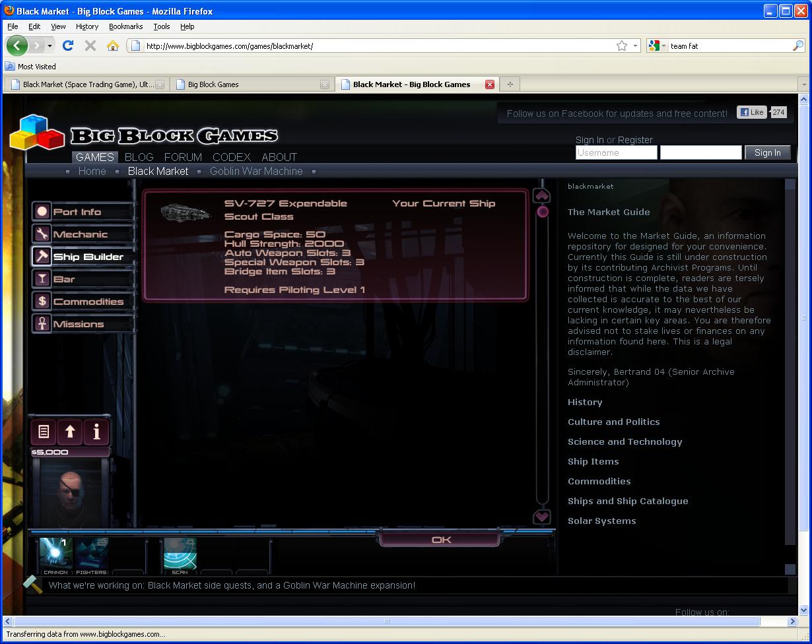Go to the Bar section
The image size is (812, 644).
[x=63, y=279]
